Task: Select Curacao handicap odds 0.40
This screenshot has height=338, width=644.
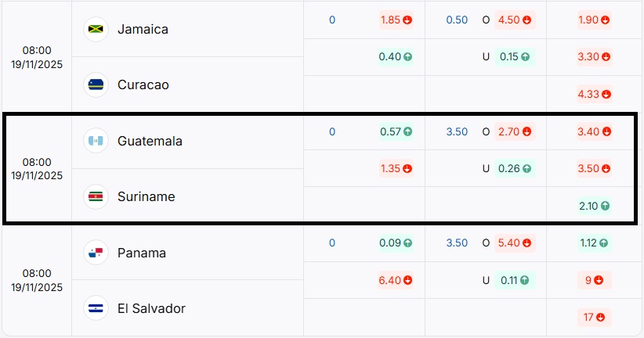Action: pos(396,56)
